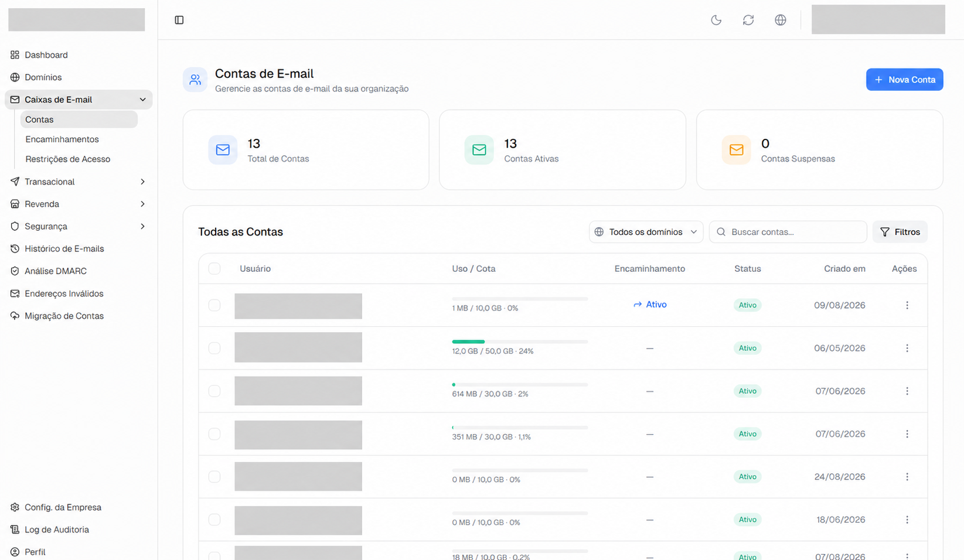Click the Nova Conta button
The width and height of the screenshot is (964, 560).
click(904, 80)
